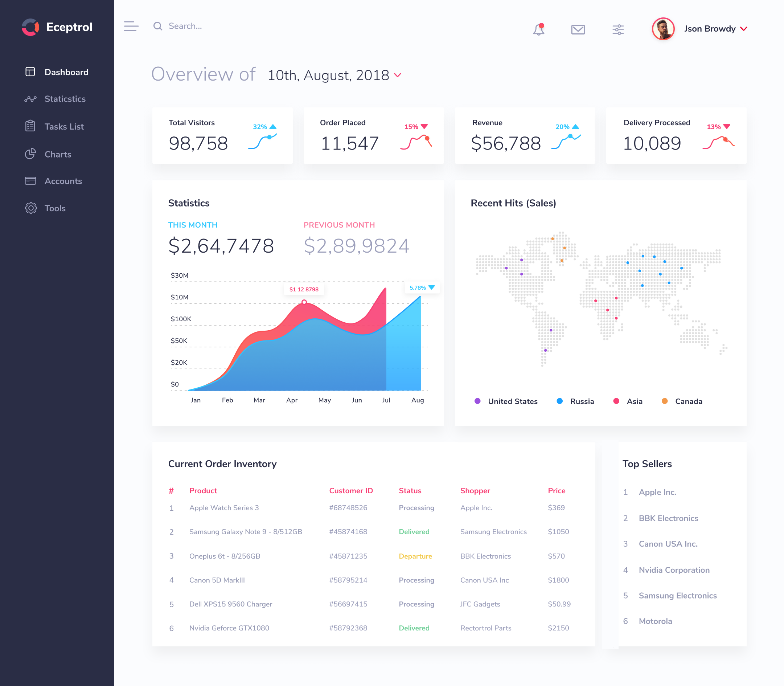
Task: Switch to PREVIOUS MONTH statistics view
Action: pos(339,225)
